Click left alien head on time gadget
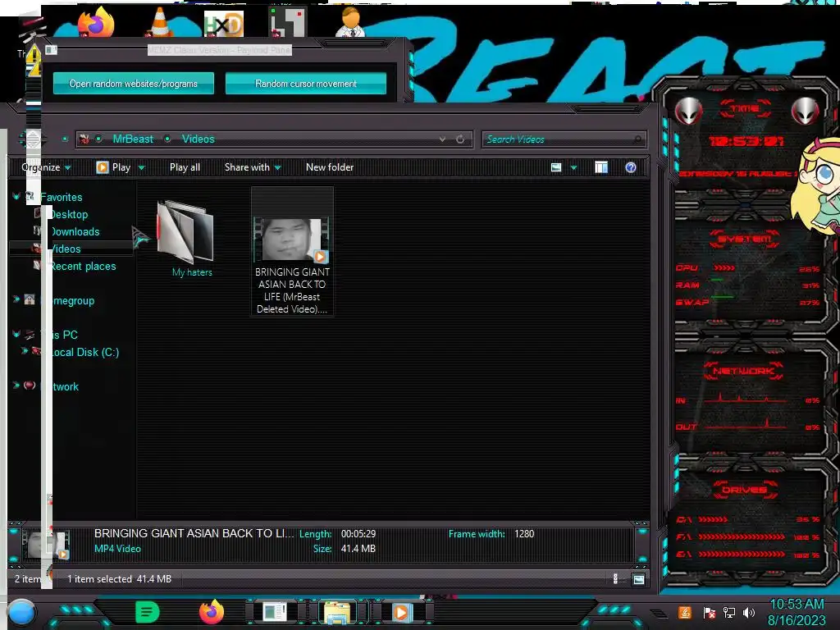The height and width of the screenshot is (630, 840). (x=688, y=111)
